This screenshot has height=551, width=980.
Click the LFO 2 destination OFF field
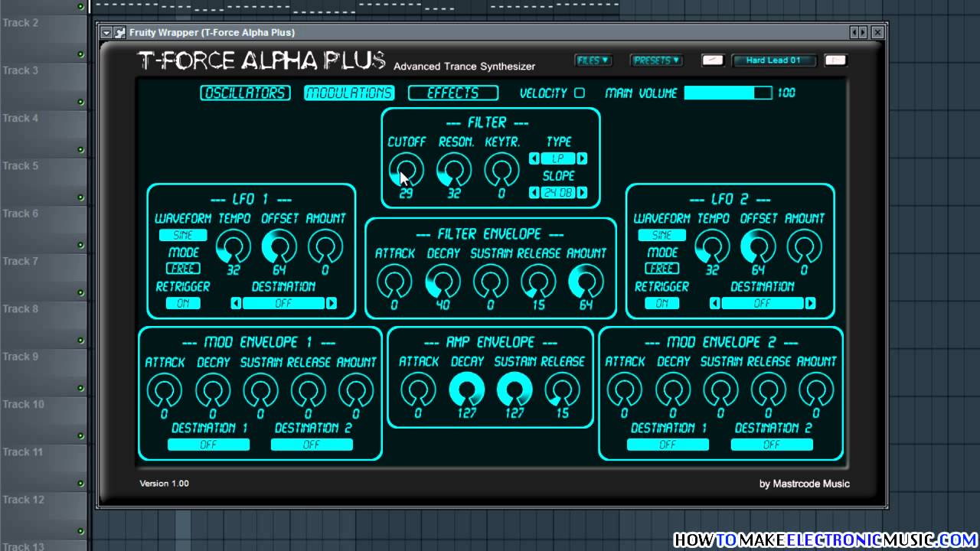click(763, 303)
